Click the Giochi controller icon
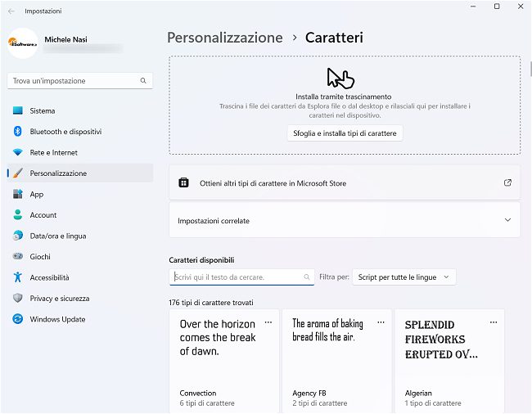532x414 pixels. click(x=18, y=256)
